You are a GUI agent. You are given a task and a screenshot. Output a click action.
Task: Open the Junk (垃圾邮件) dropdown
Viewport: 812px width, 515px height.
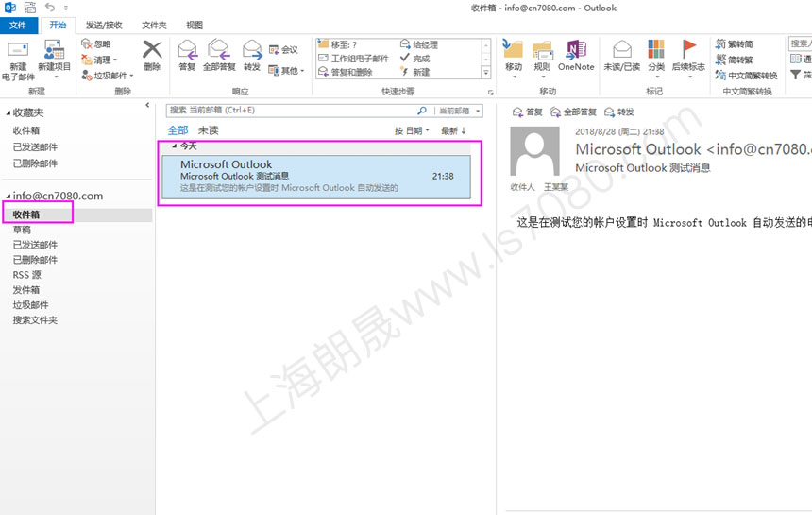click(x=108, y=76)
